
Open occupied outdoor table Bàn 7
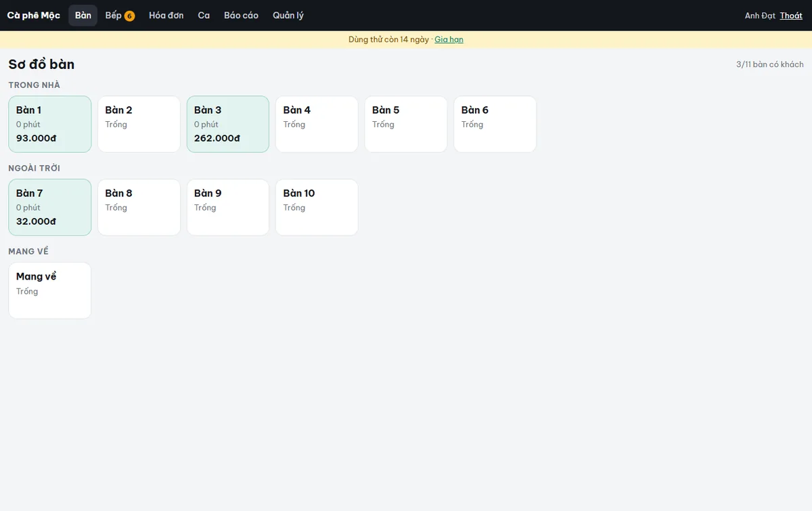pos(50,207)
